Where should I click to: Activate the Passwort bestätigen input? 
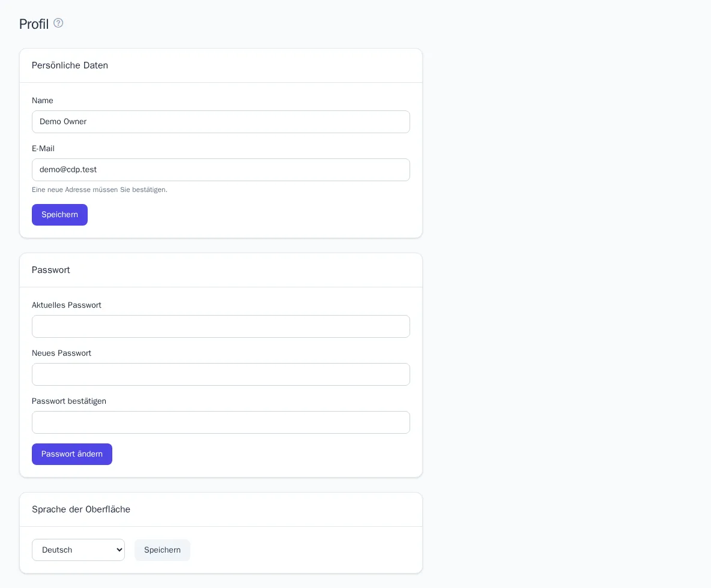click(x=221, y=422)
